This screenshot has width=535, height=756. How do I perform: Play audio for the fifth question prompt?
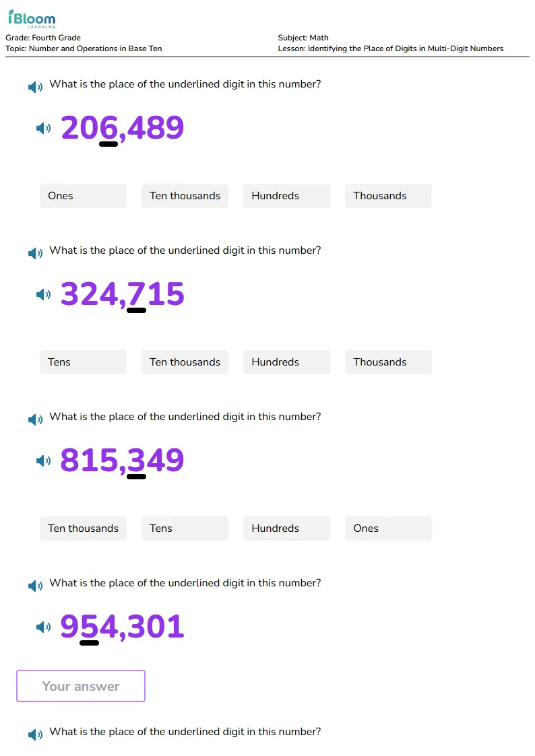35,734
